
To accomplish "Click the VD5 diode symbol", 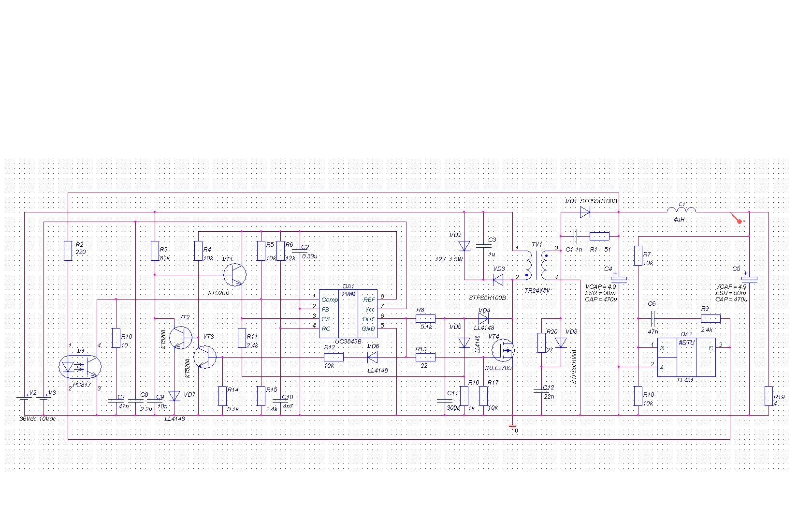I will 464,343.
